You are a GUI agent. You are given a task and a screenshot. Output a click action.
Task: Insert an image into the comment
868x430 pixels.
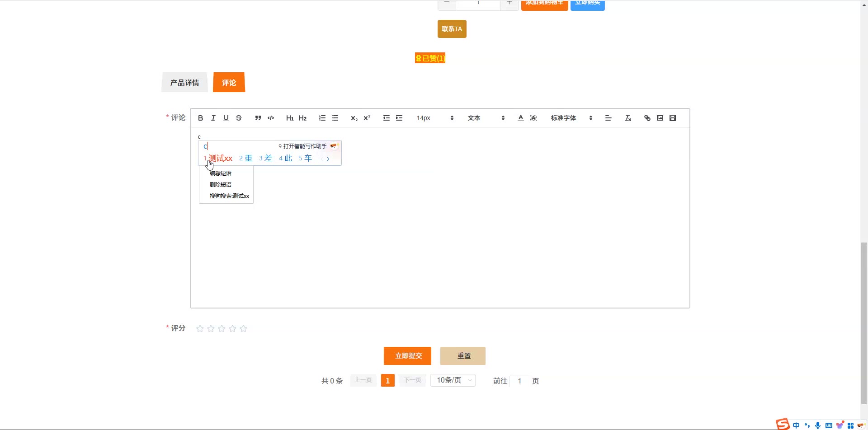pos(660,118)
